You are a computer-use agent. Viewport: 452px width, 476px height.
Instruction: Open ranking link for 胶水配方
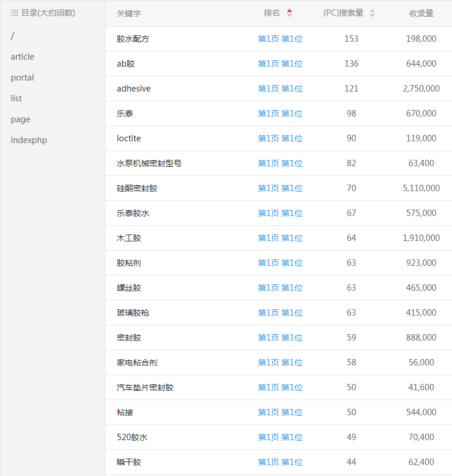tap(280, 39)
